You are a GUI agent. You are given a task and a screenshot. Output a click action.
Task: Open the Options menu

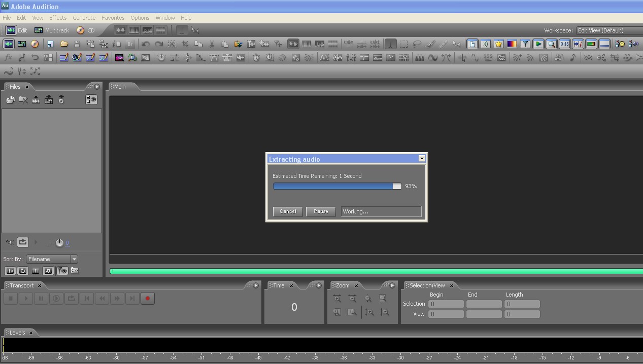tap(140, 18)
